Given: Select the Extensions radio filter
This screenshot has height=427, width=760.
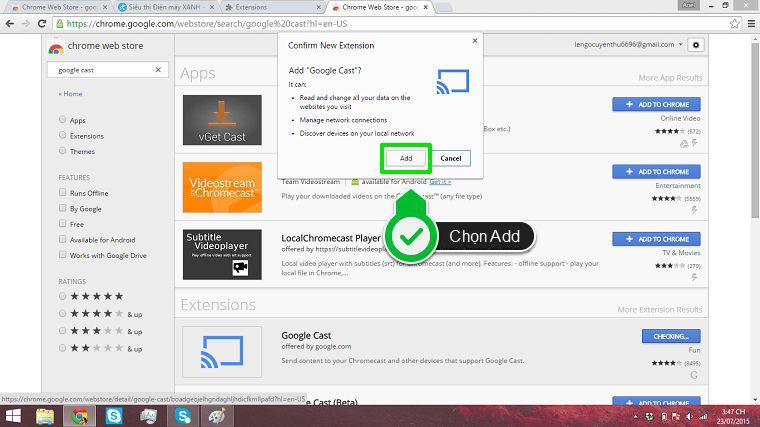Looking at the screenshot, I should 63,135.
